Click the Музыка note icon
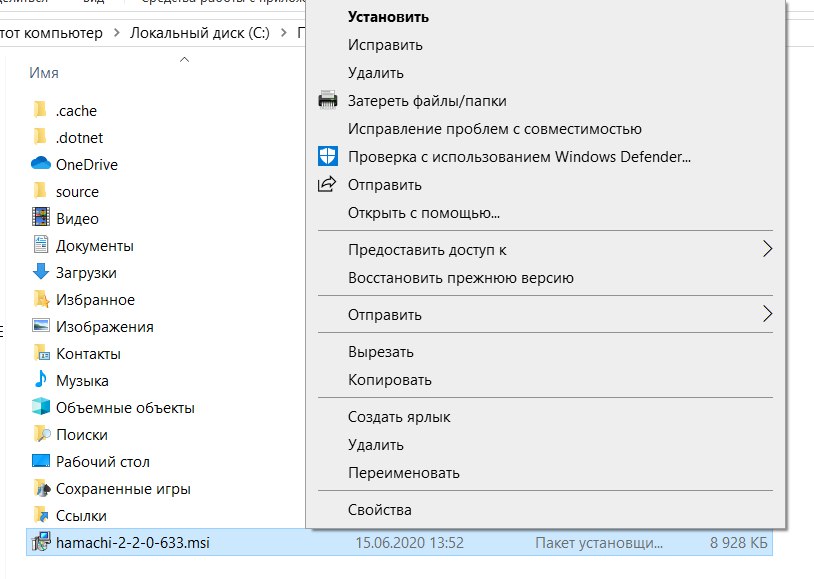Image resolution: width=814 pixels, height=579 pixels. 40,380
